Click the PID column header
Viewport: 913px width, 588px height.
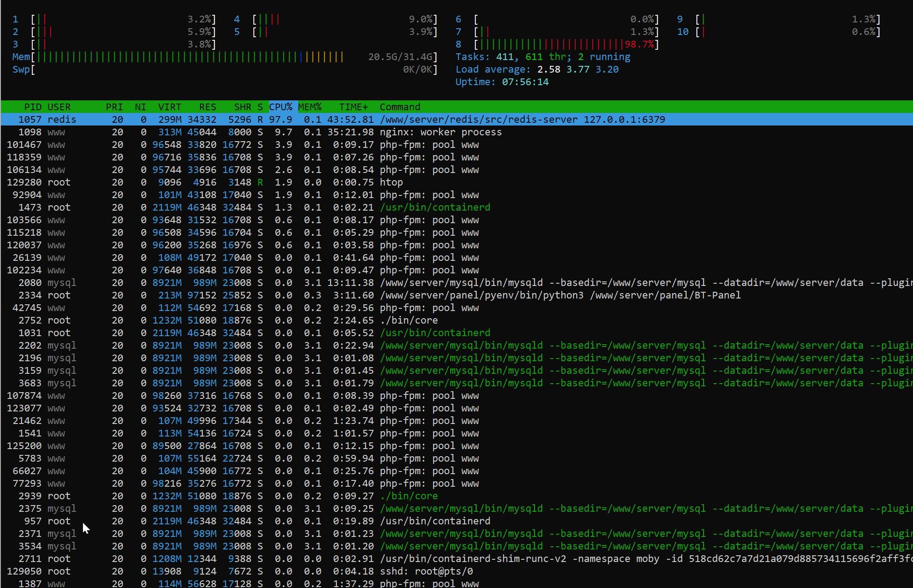(x=32, y=107)
